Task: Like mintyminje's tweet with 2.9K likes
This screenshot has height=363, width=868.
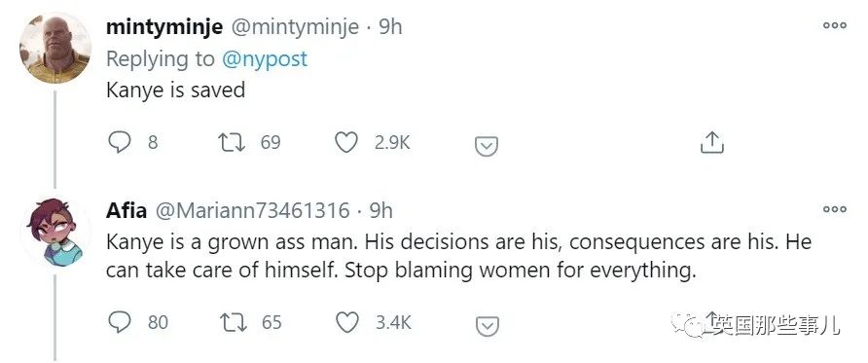Action: coord(346,143)
